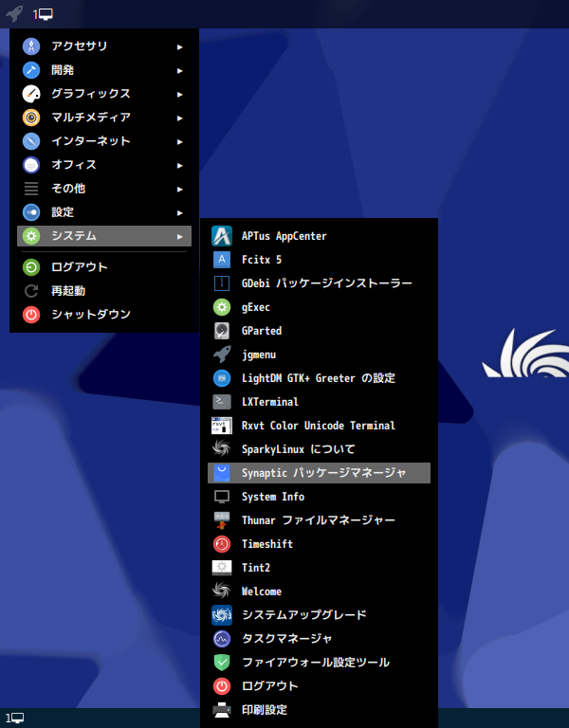This screenshot has width=569, height=728.
Task: Click the Rxvt Color Unicode Terminal icon
Action: click(222, 426)
